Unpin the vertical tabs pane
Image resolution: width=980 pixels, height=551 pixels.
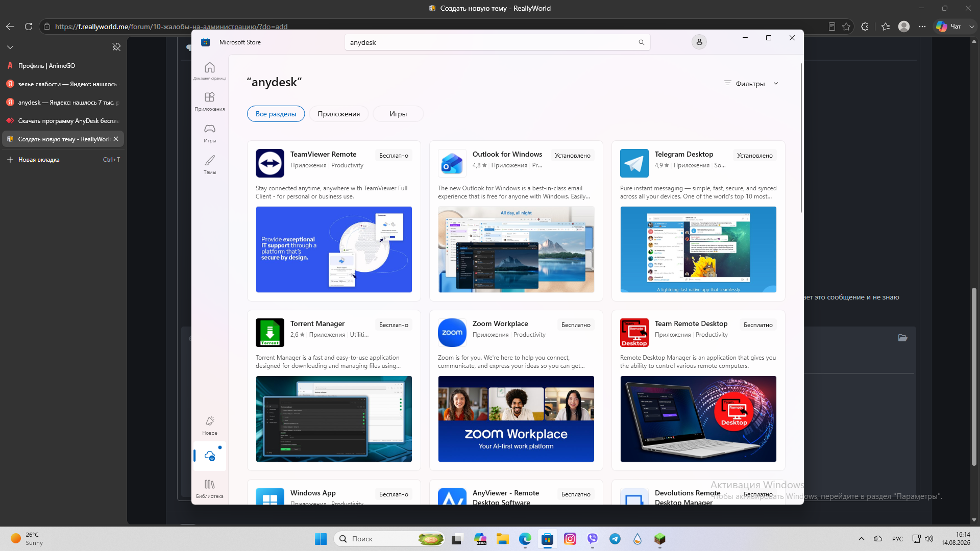point(116,47)
